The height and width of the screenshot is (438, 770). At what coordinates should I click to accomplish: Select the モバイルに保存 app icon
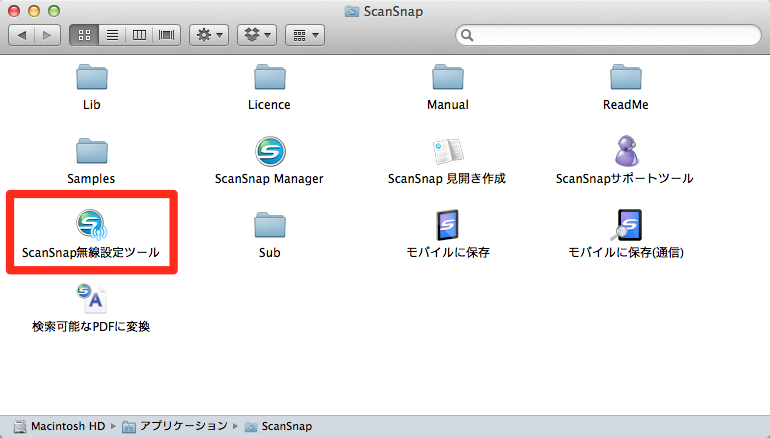[448, 225]
